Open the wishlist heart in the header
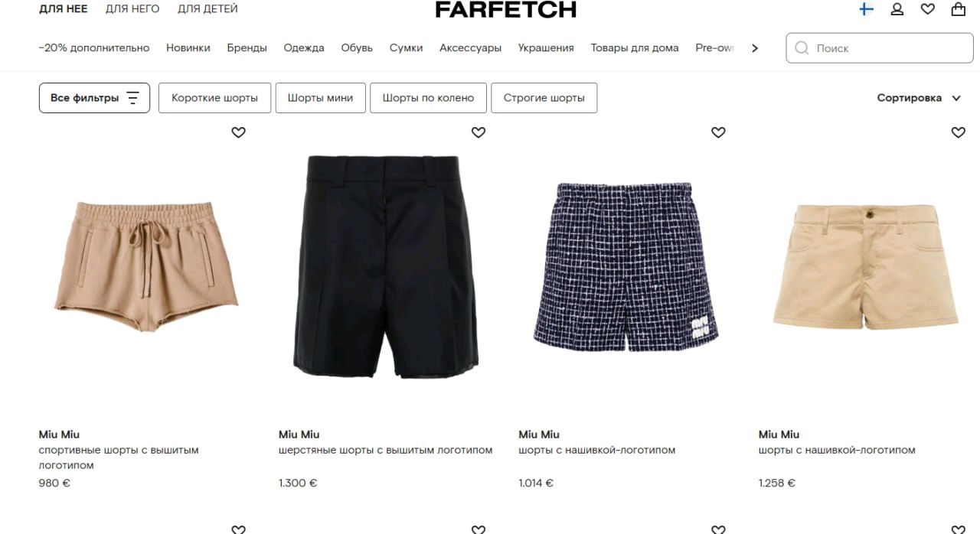 pos(927,9)
